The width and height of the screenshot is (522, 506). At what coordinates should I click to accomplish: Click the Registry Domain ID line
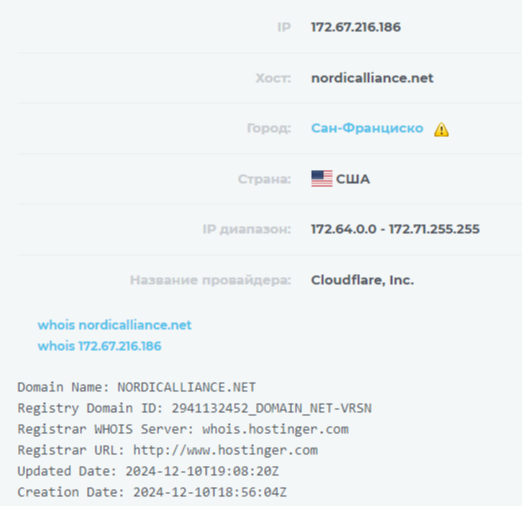coord(194,408)
